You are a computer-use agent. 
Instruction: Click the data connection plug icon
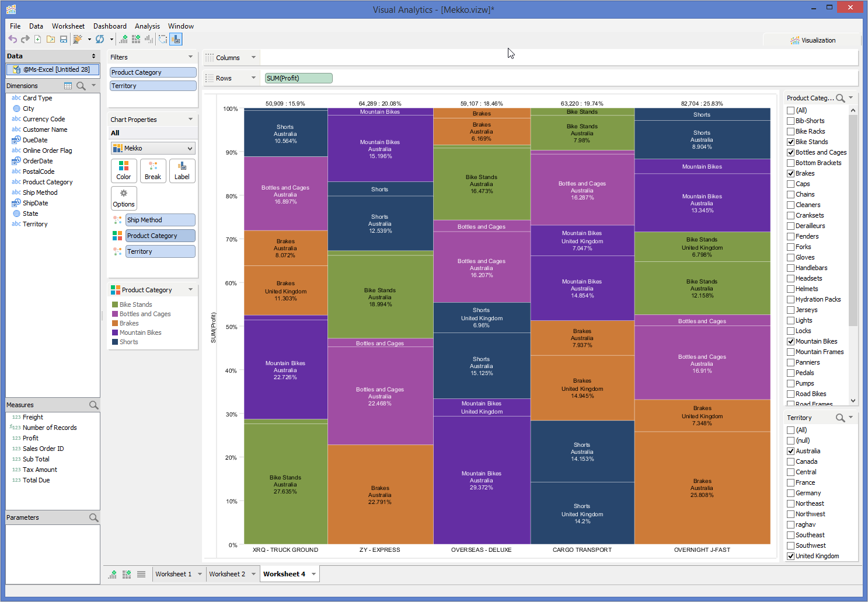(x=77, y=39)
